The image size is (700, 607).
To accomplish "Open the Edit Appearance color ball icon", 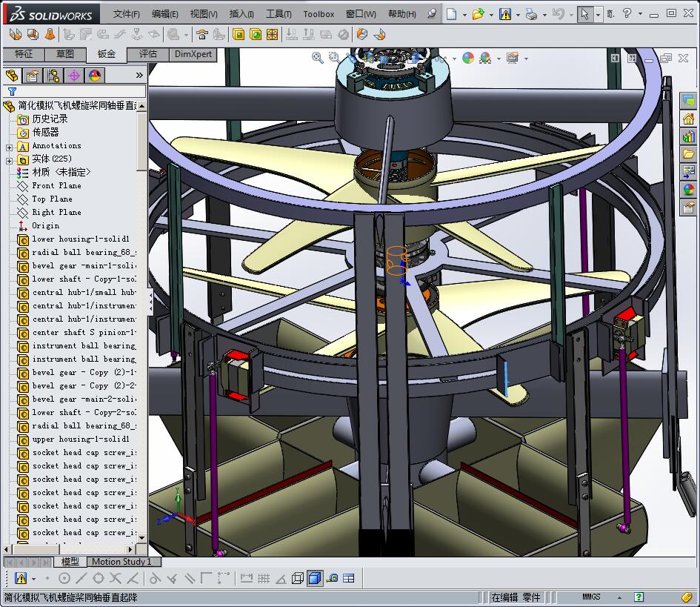I will [x=468, y=58].
